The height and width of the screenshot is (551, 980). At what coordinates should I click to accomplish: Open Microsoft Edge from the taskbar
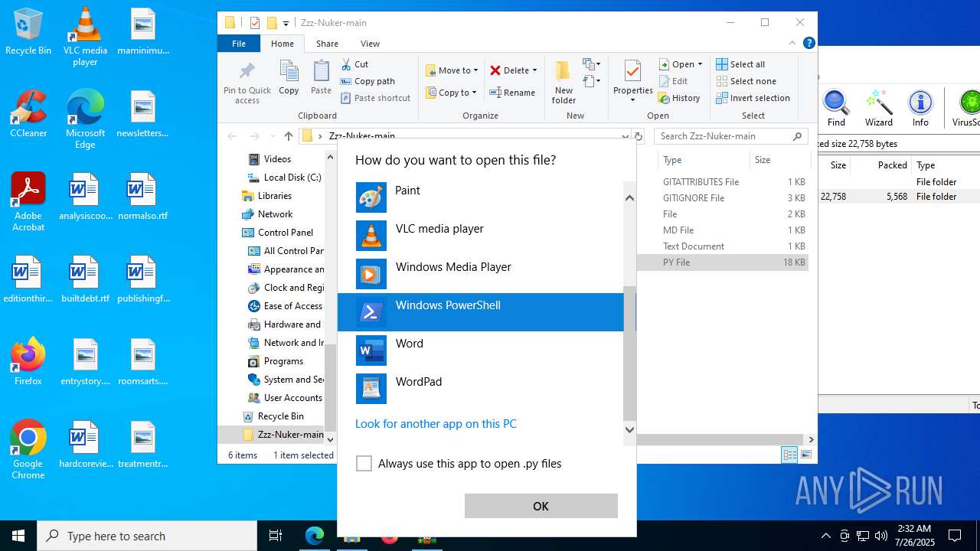(315, 536)
